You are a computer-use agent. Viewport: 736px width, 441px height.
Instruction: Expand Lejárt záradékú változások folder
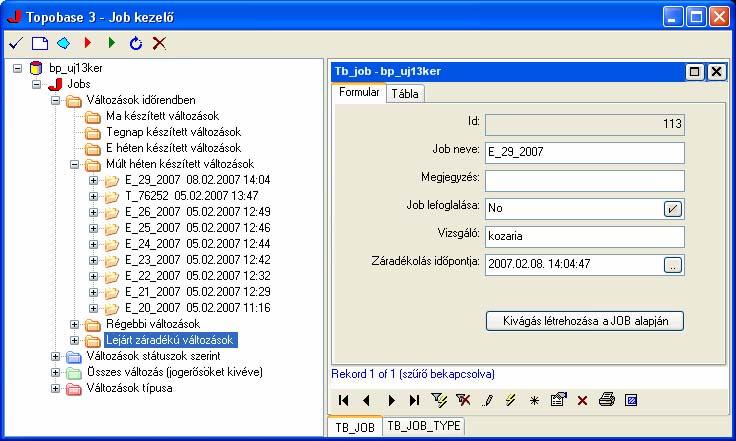point(74,340)
